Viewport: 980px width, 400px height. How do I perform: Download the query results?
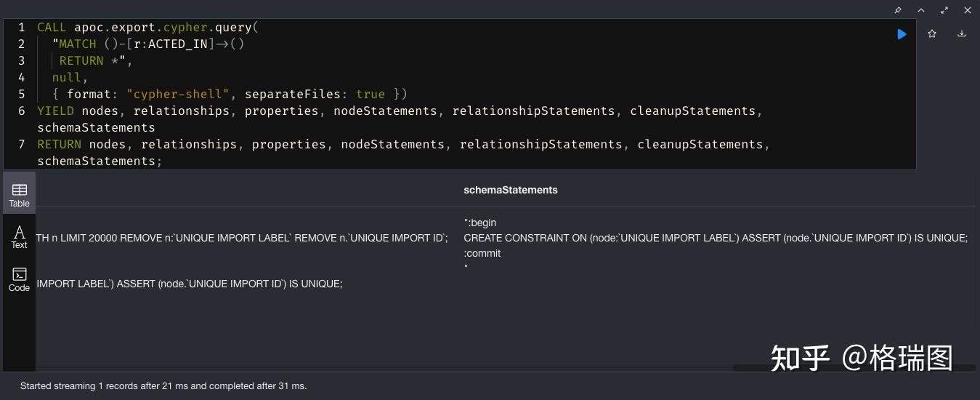pos(962,33)
